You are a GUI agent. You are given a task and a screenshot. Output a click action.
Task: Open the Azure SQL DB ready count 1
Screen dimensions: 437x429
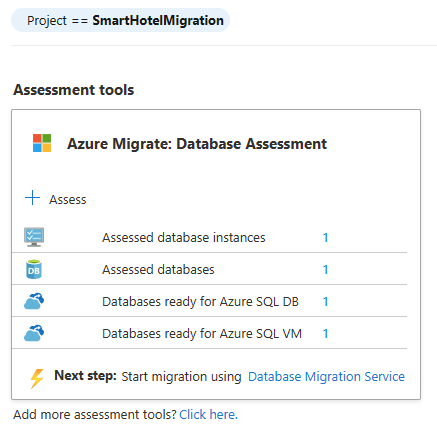coord(325,301)
